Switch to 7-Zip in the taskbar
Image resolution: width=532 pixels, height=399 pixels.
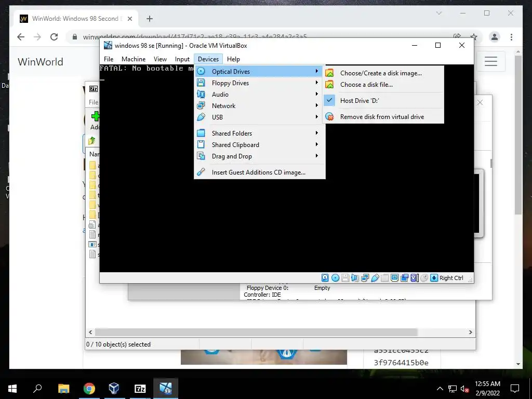(140, 389)
